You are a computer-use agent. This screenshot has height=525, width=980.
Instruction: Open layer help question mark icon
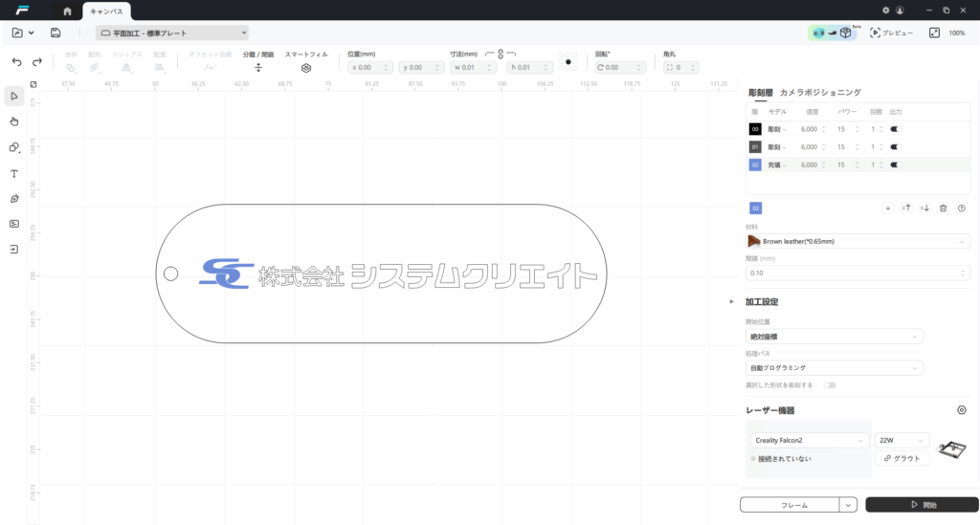[961, 208]
